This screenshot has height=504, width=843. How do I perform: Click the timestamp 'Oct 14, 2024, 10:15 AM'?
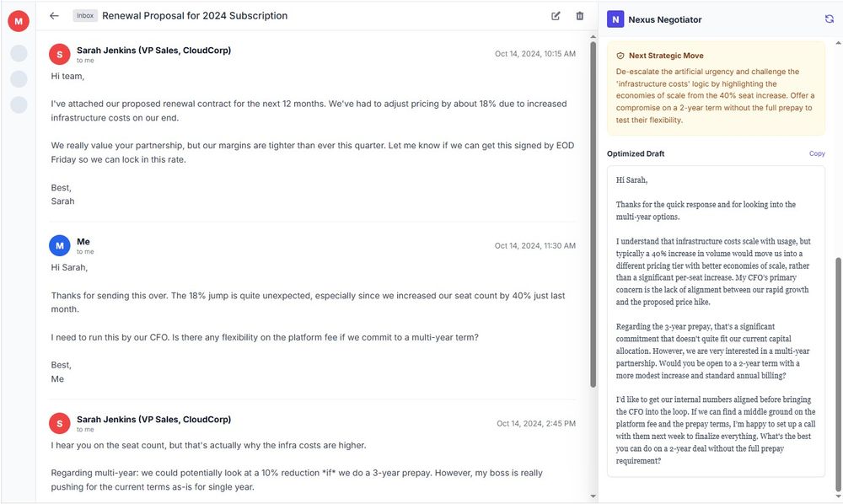click(535, 54)
